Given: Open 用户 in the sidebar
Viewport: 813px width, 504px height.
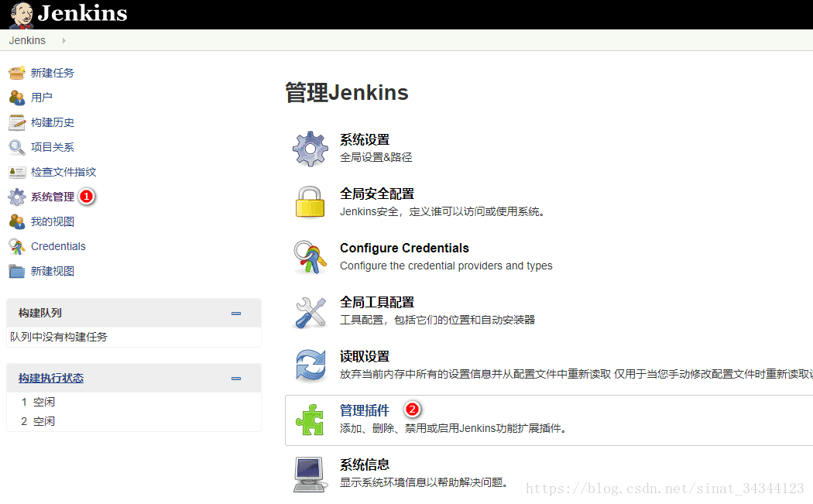Looking at the screenshot, I should click(x=42, y=98).
